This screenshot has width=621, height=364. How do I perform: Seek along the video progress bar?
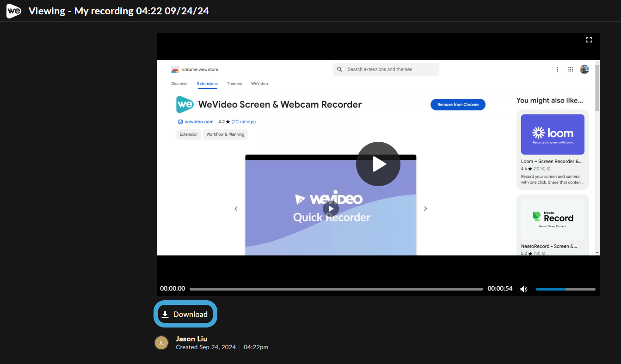(336, 289)
